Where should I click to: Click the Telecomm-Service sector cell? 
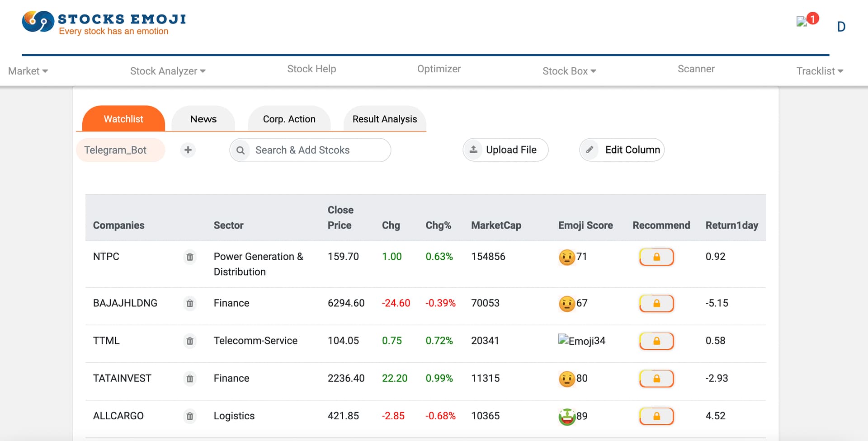255,341
